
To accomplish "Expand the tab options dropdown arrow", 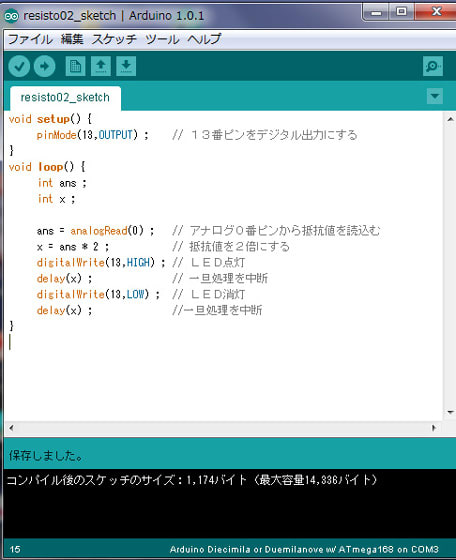I will coord(435,96).
